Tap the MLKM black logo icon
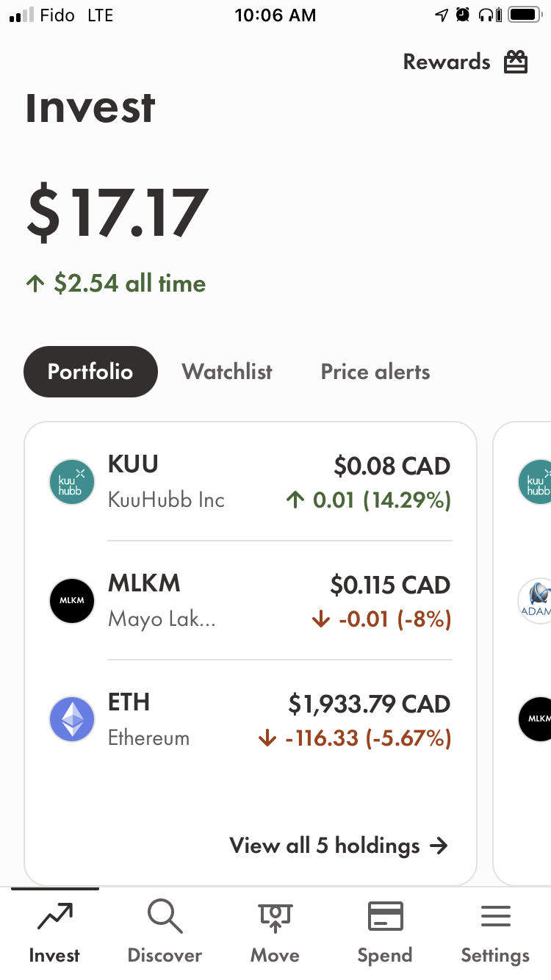Screen dimensions: 551x980 pyautogui.click(x=72, y=600)
